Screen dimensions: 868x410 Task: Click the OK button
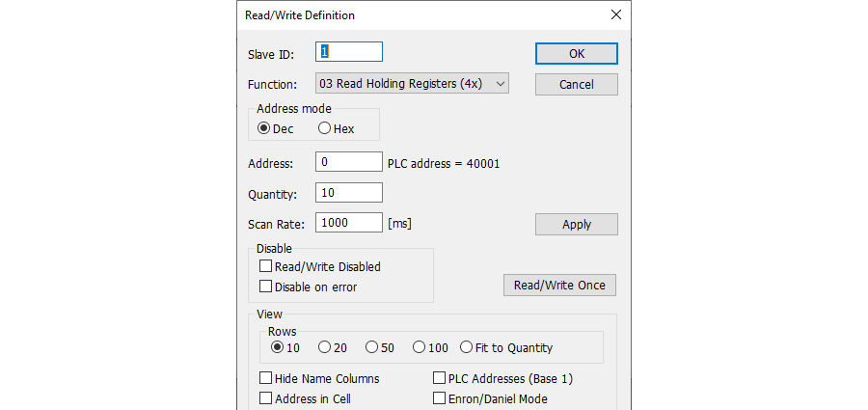point(577,54)
